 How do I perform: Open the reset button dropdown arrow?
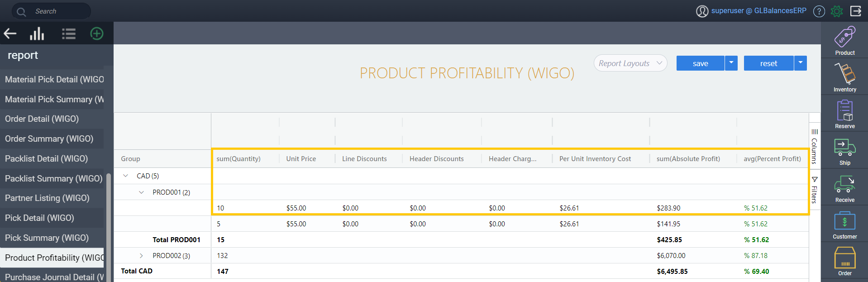(x=801, y=63)
